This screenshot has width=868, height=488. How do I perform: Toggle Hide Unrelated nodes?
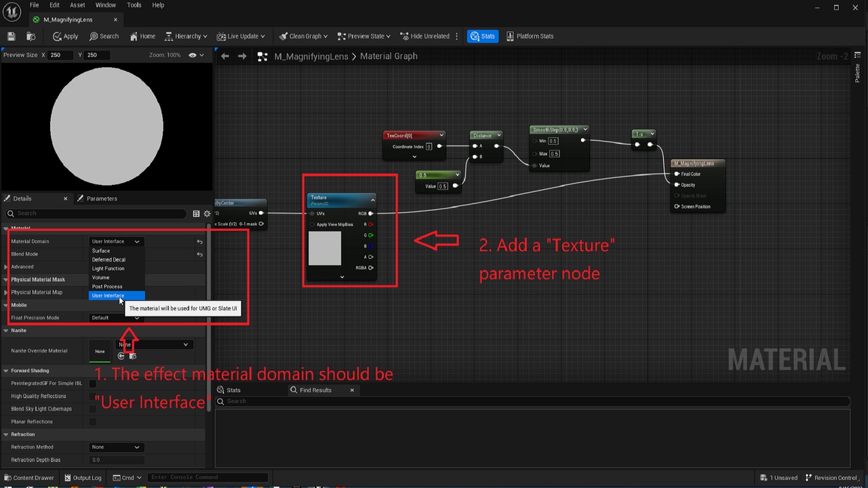[x=425, y=36]
